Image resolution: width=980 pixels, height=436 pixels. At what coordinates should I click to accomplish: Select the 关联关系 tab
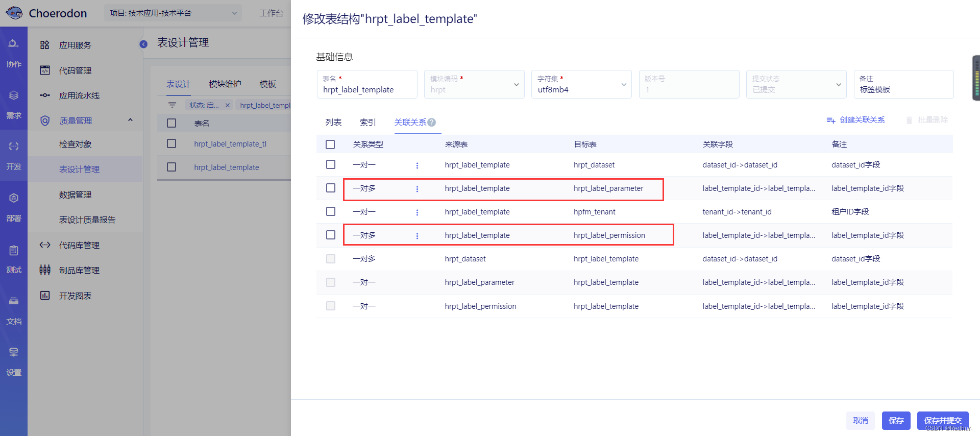(x=410, y=123)
